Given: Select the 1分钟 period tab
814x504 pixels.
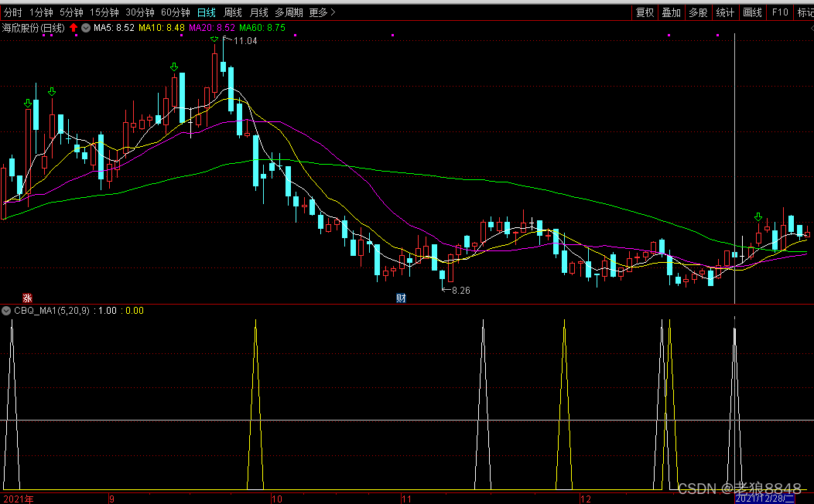Looking at the screenshot, I should [41, 12].
